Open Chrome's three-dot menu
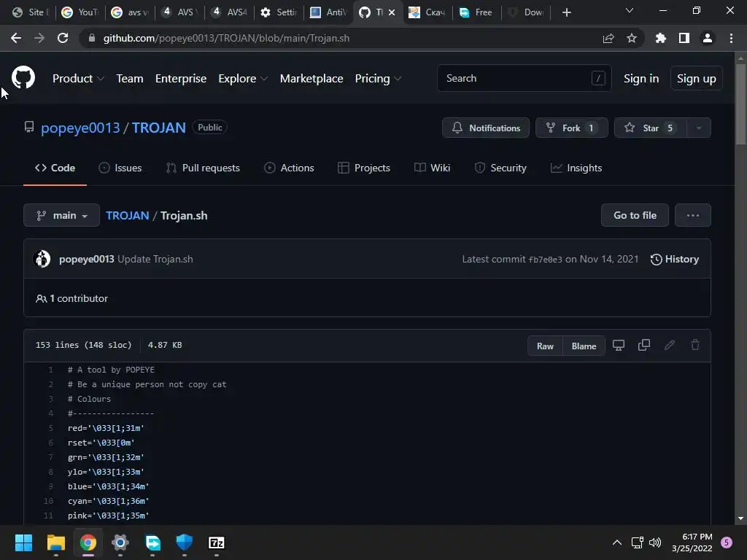The height and width of the screenshot is (560, 747). click(731, 38)
